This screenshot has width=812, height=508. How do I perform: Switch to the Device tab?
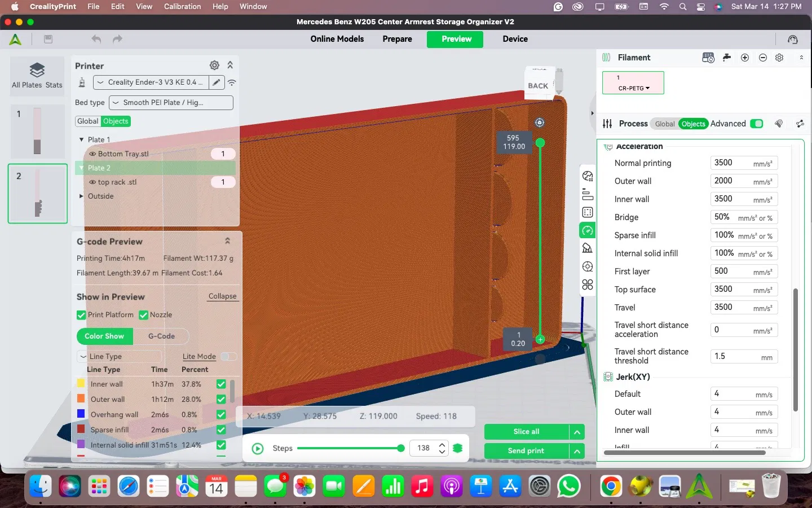[x=515, y=39]
